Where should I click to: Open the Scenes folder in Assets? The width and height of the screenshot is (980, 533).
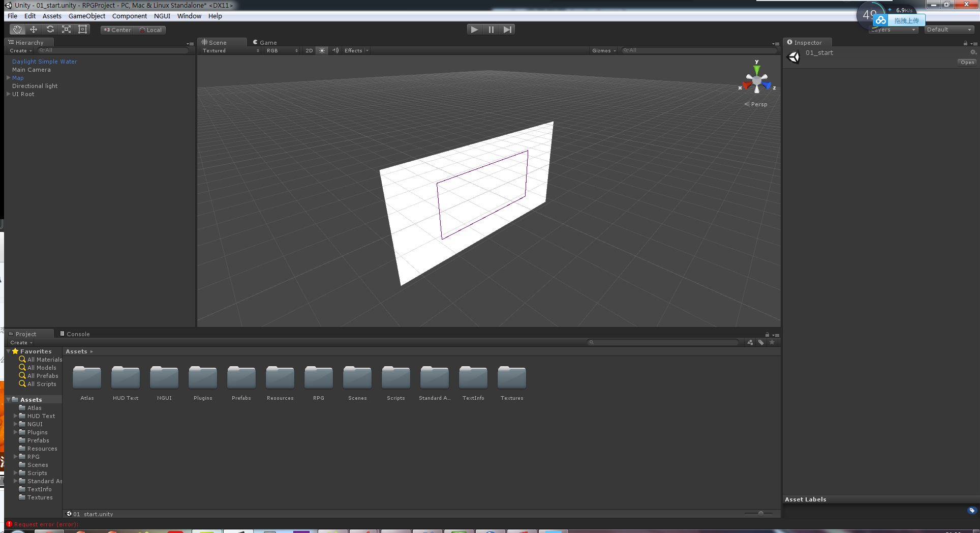[357, 379]
